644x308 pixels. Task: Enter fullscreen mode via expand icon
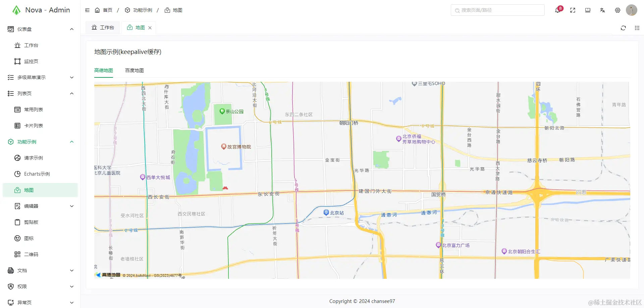click(x=573, y=10)
